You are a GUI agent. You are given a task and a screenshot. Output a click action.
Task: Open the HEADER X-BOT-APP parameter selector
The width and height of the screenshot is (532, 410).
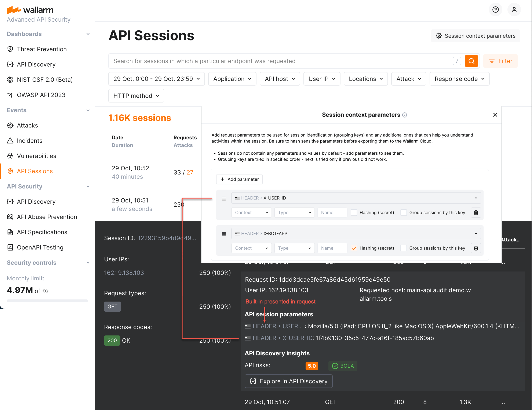[x=356, y=234]
